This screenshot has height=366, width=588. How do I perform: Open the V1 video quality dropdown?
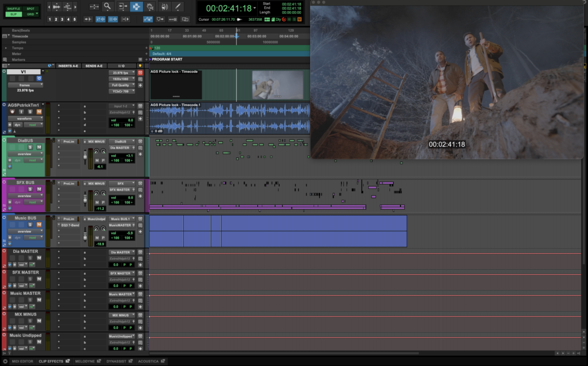[x=122, y=84]
